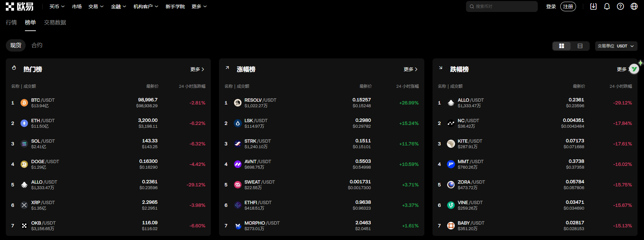Click the help question mark icon
Screen dimensions: 644x240
[x=620, y=6]
